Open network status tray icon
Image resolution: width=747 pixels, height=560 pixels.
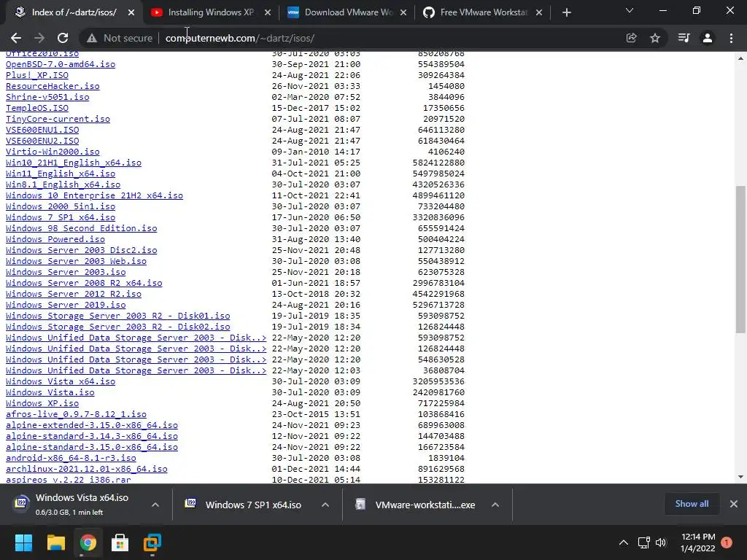[x=643, y=542]
